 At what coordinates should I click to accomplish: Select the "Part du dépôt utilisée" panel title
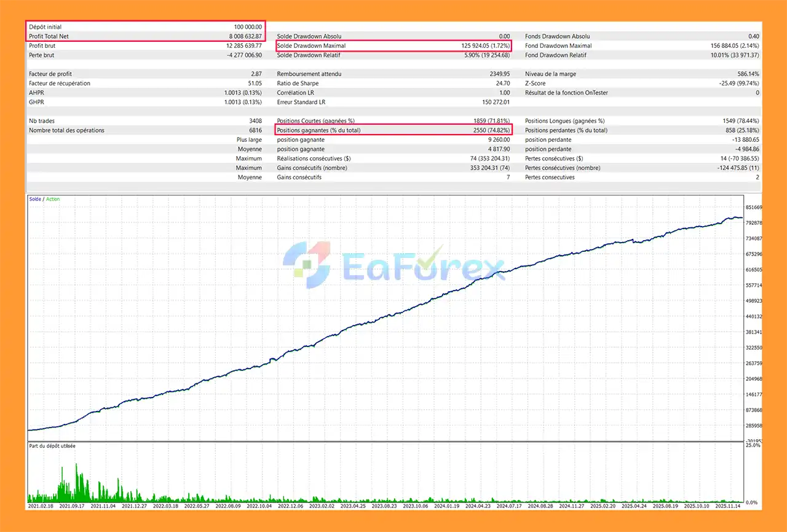(x=52, y=445)
